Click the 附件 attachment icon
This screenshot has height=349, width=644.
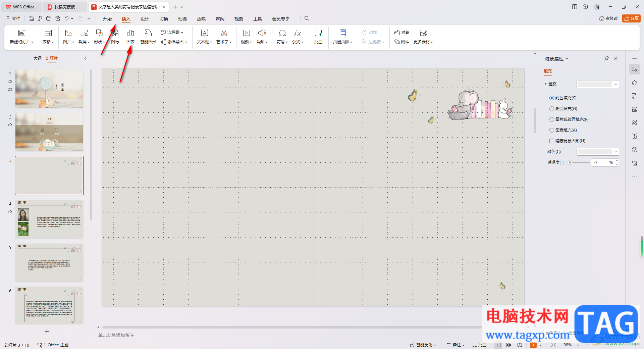pos(402,42)
